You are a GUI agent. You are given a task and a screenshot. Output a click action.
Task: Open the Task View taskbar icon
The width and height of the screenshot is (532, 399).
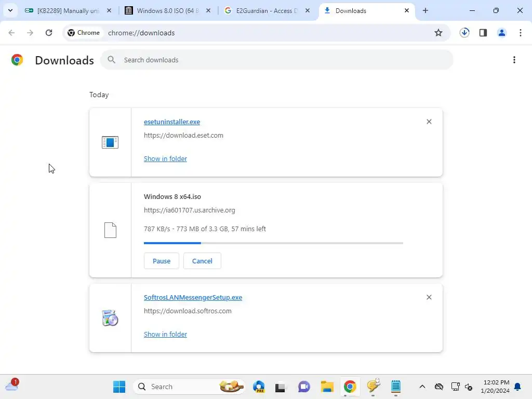coord(280,387)
